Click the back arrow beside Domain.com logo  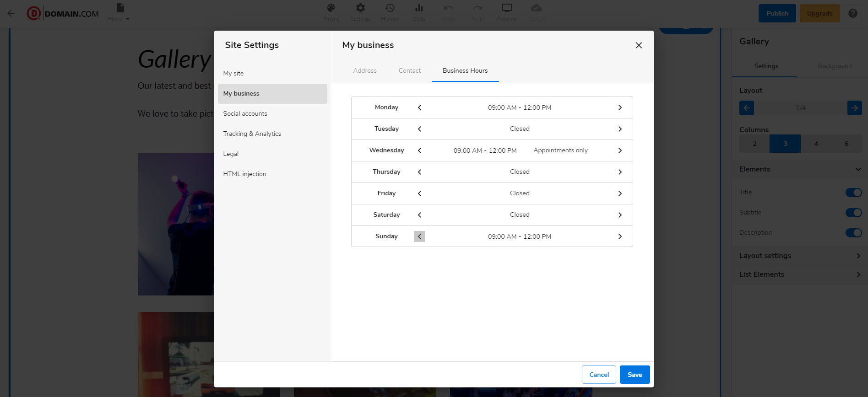[x=11, y=13]
